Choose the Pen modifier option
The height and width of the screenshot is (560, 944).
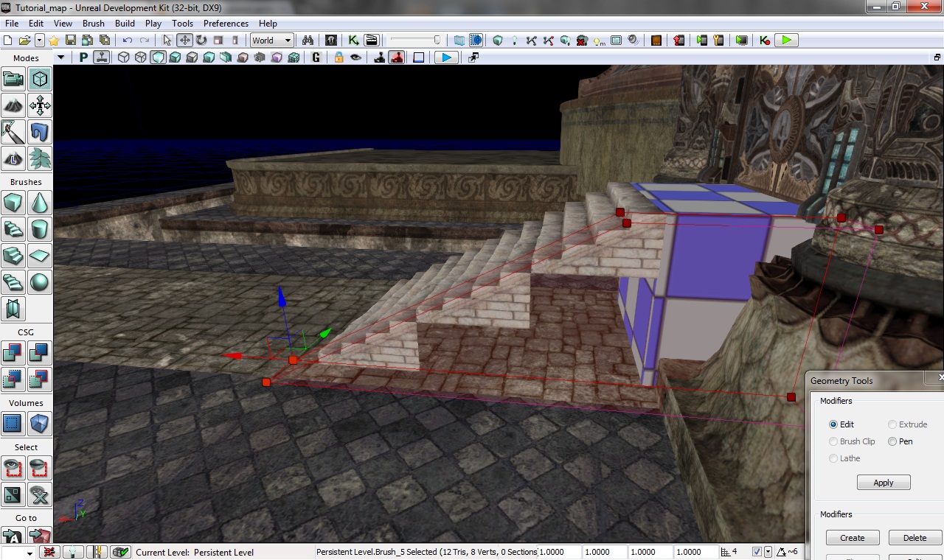tap(892, 441)
